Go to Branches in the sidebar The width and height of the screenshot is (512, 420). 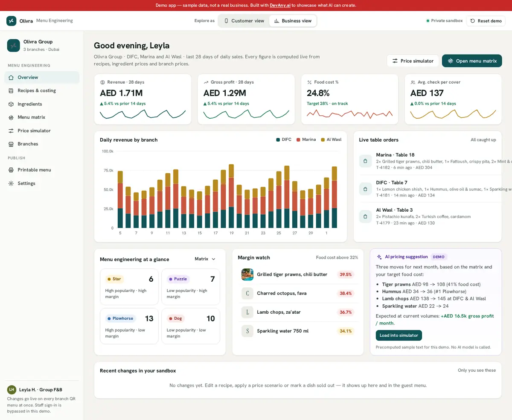(x=42, y=144)
